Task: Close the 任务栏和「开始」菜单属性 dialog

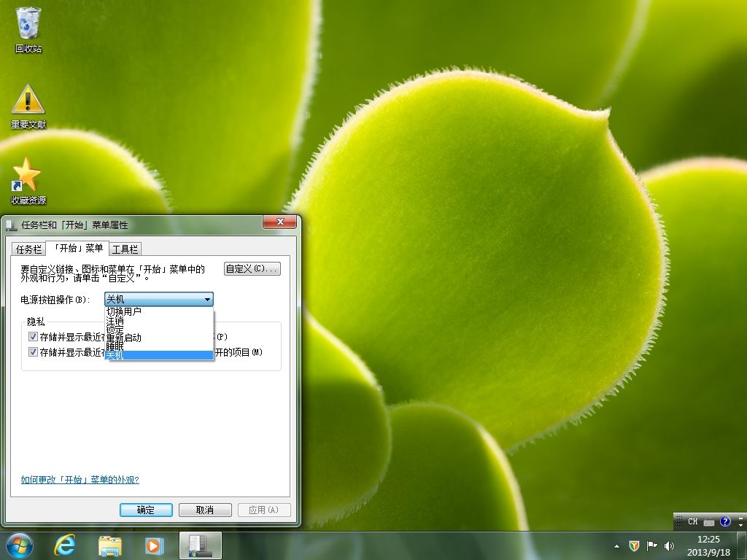Action: (x=280, y=222)
